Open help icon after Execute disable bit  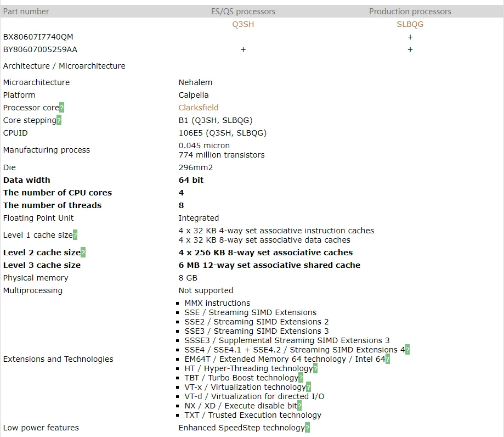299,406
